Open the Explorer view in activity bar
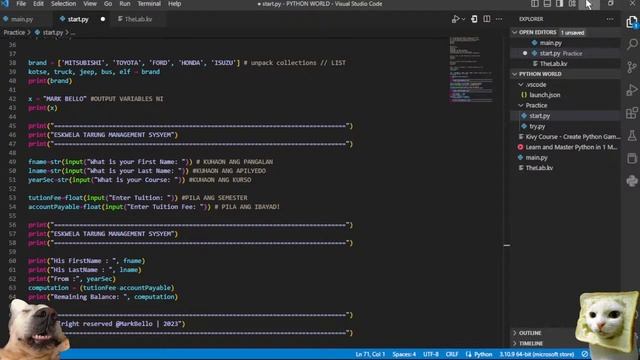 [631, 21]
